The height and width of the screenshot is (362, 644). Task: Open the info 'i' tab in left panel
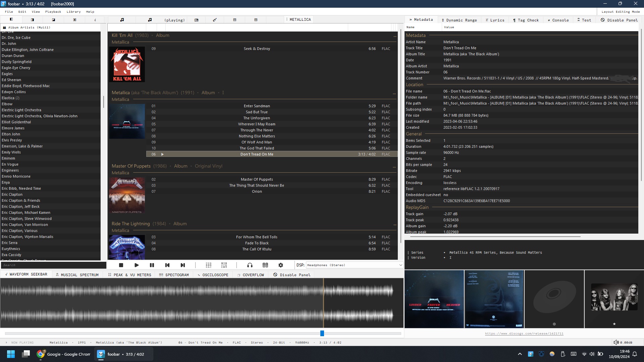pyautogui.click(x=95, y=20)
